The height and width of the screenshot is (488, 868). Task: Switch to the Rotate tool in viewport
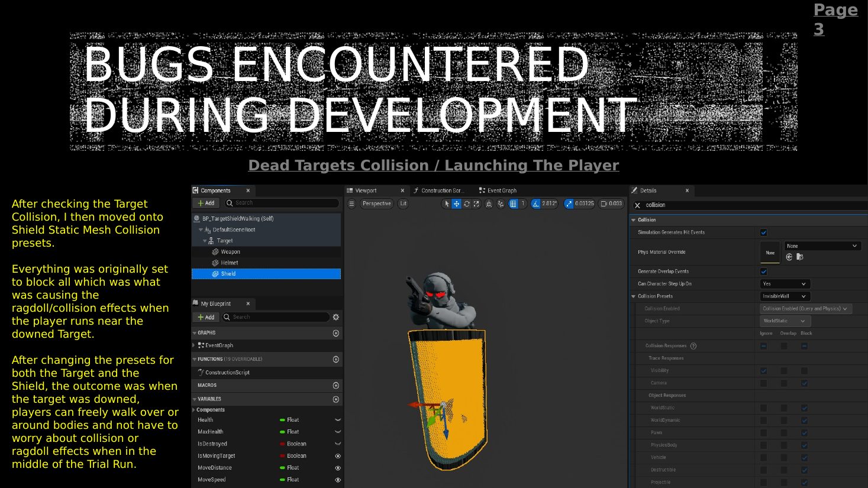[x=467, y=203]
